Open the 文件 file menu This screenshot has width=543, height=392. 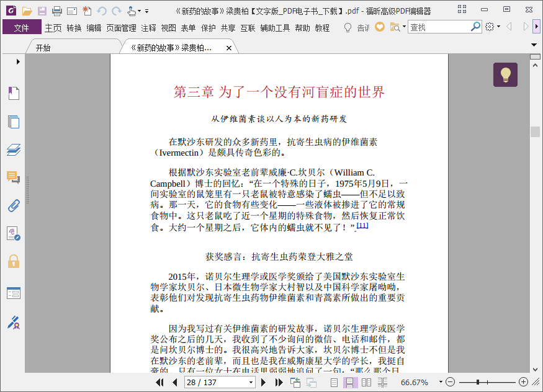22,27
